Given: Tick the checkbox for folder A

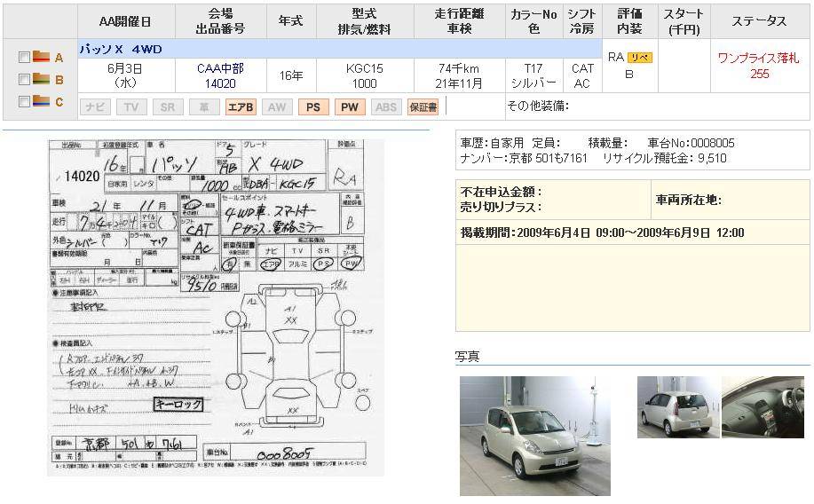Looking at the screenshot, I should 24,57.
